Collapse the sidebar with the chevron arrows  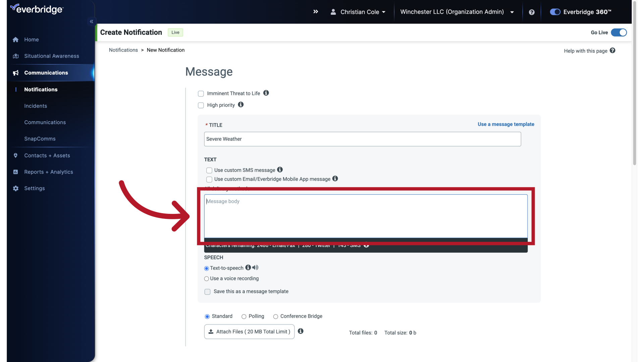click(x=91, y=21)
